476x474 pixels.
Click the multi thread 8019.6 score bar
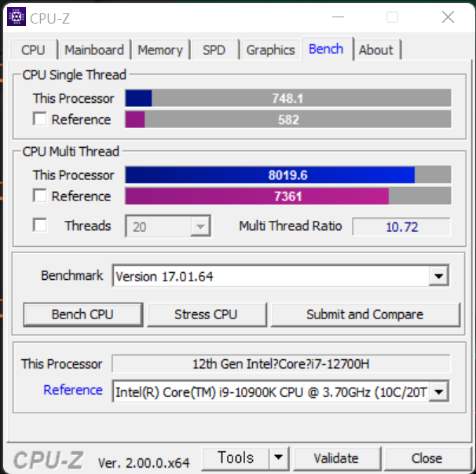point(287,175)
